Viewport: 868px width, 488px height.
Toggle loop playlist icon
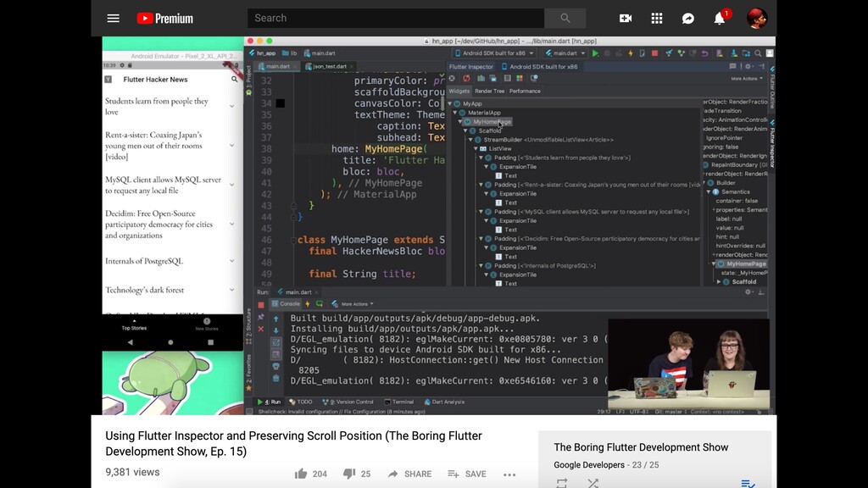pyautogui.click(x=562, y=483)
